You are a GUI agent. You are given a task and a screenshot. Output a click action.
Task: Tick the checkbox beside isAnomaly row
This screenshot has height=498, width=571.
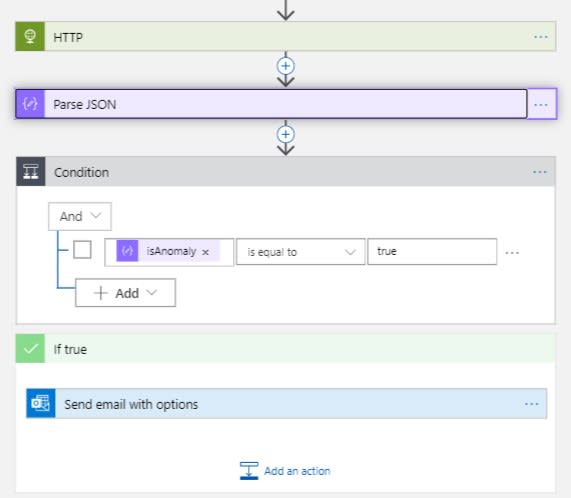[82, 250]
